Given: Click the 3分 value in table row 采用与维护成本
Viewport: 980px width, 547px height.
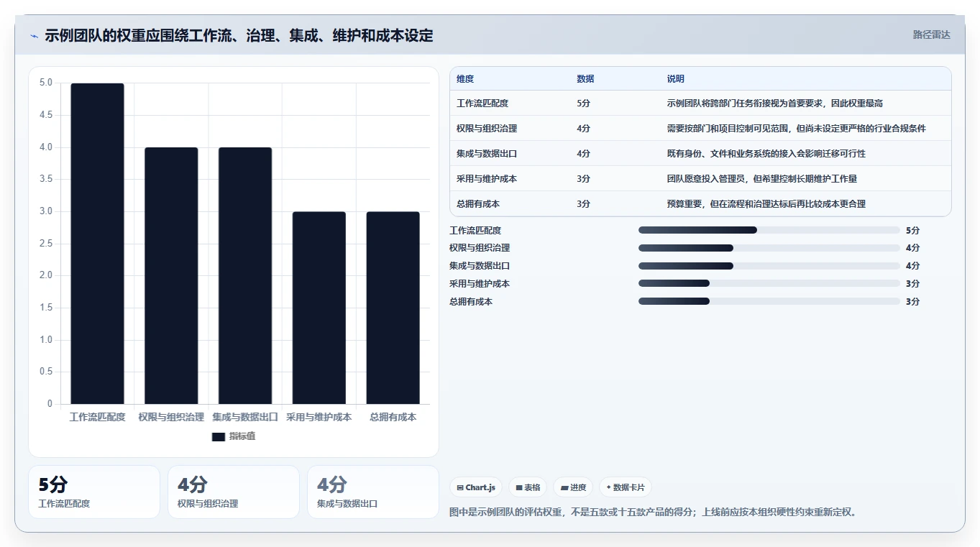Looking at the screenshot, I should (x=584, y=179).
